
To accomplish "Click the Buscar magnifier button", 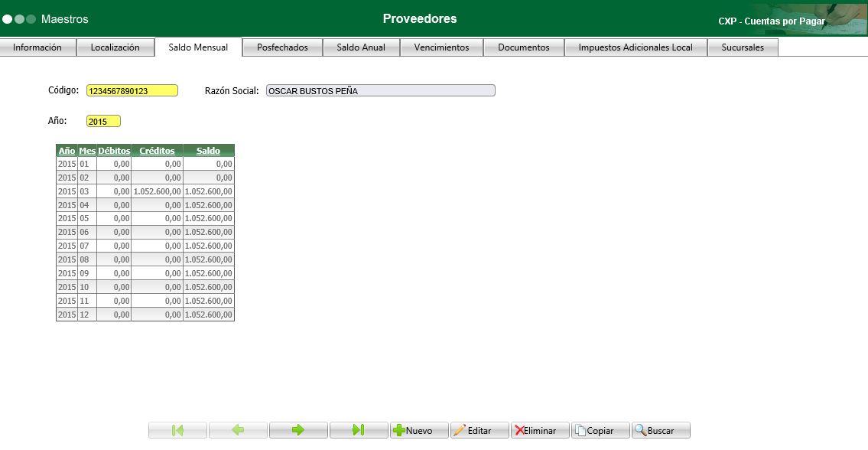I will (661, 430).
